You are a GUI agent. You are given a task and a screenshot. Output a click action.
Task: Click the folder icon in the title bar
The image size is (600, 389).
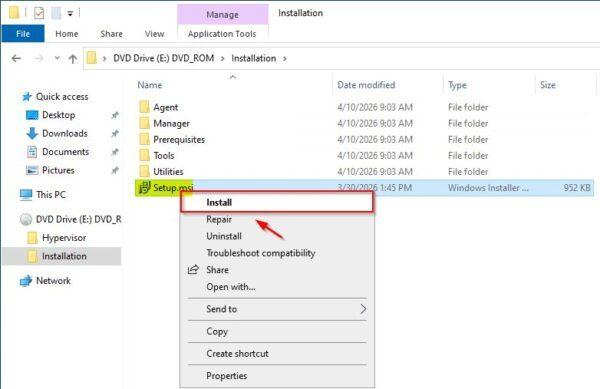14,13
